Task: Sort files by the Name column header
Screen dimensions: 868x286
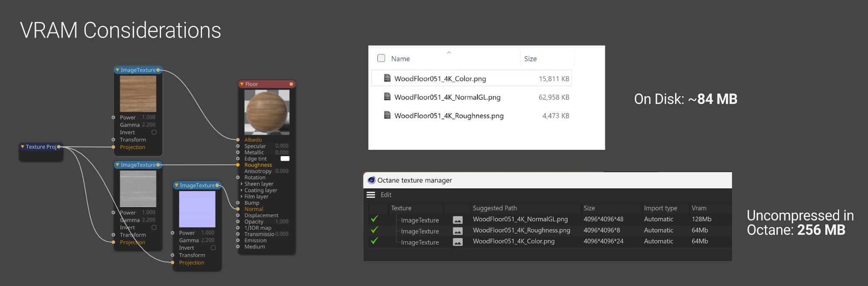Action: pyautogui.click(x=400, y=59)
